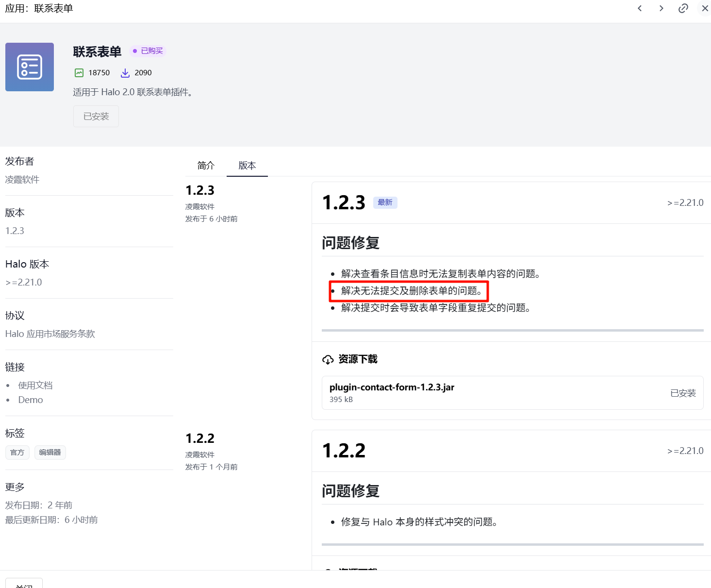The width and height of the screenshot is (711, 588).
Task: Click publisher name 凌霞软件 in sidebar
Action: [22, 180]
